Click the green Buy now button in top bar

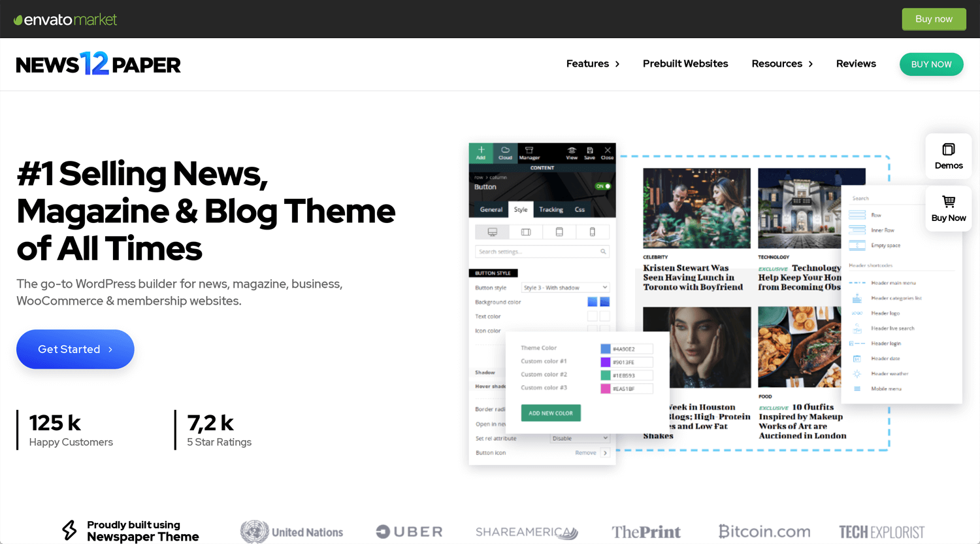pyautogui.click(x=934, y=19)
